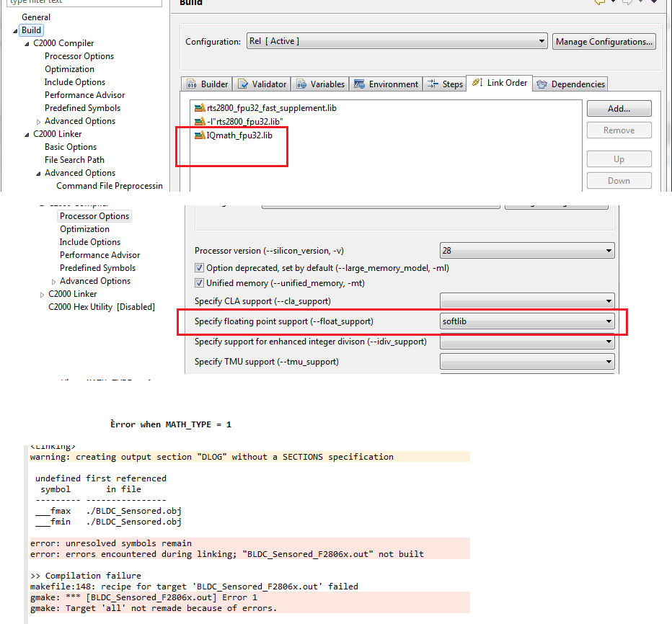Click the Validator checkmark icon
The height and width of the screenshot is (624, 672).
(x=244, y=84)
